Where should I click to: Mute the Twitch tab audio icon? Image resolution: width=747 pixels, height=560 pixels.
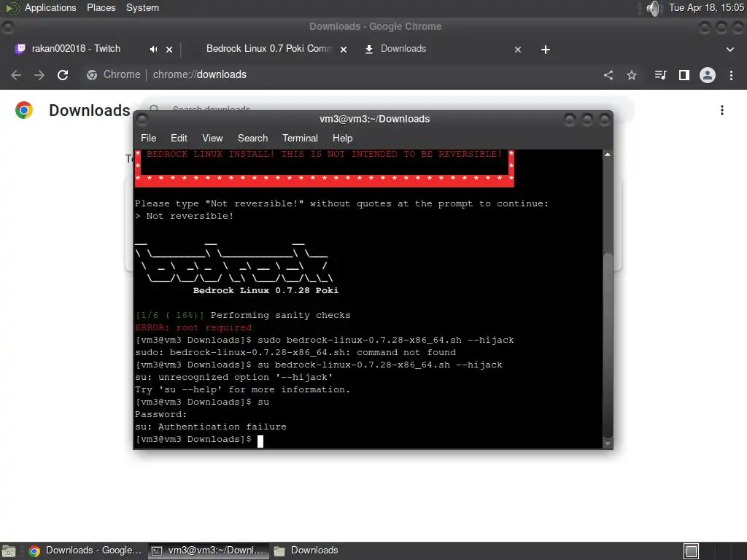tap(153, 49)
